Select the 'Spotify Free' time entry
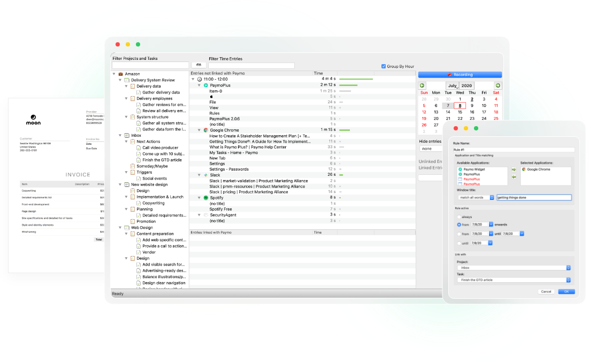 click(220, 210)
